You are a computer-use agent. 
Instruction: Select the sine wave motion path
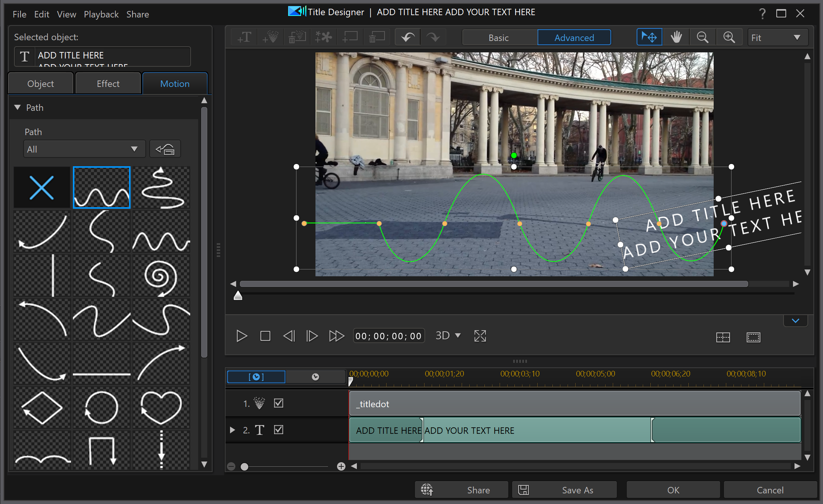(x=102, y=187)
